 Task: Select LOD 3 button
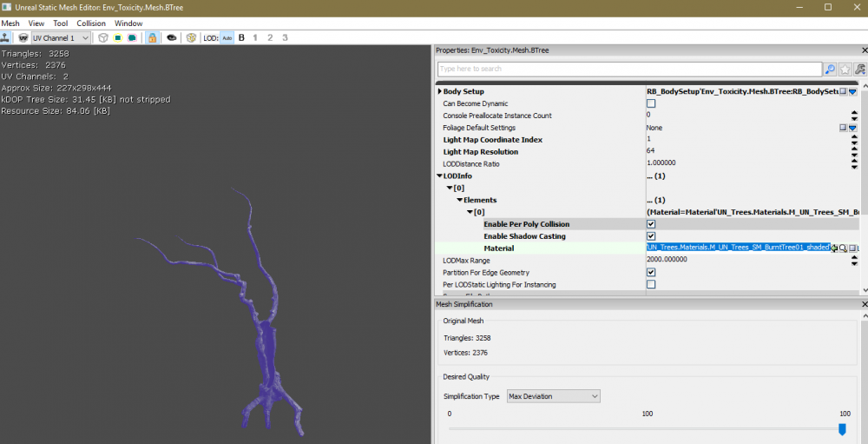pos(285,37)
